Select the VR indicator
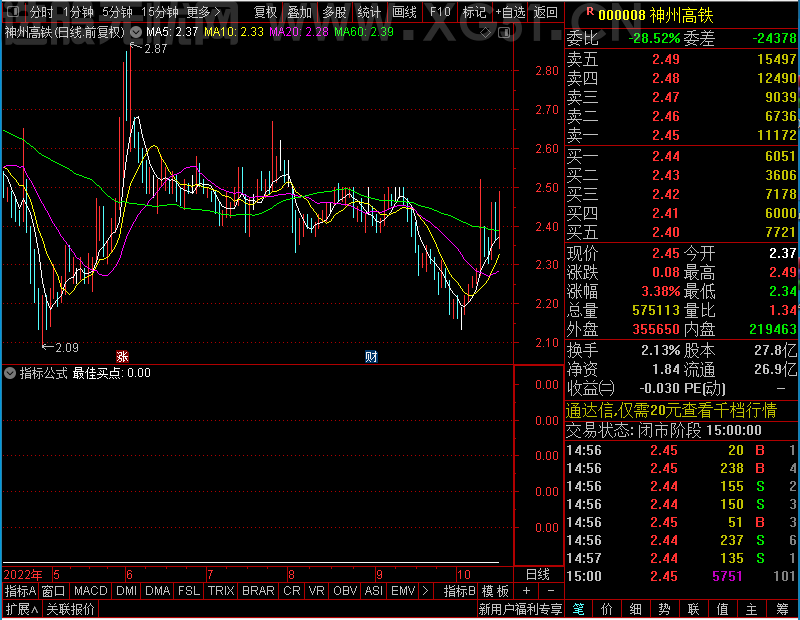The image size is (800, 620). pos(316,591)
